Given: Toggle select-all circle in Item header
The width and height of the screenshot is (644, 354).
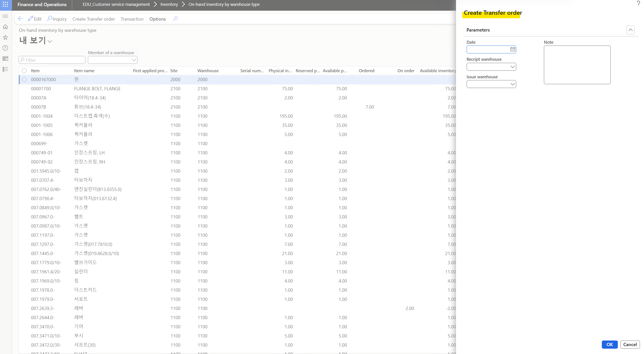Looking at the screenshot, I should click(24, 71).
